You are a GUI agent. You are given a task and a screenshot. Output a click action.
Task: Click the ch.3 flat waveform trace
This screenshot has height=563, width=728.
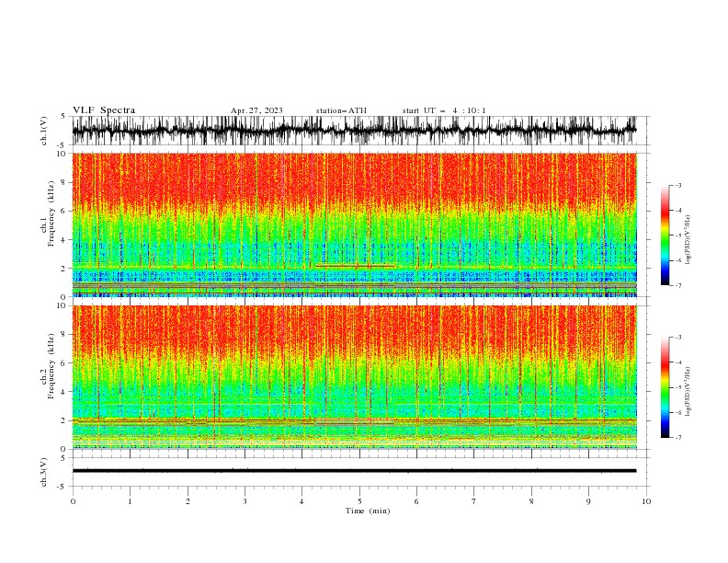[x=354, y=471]
